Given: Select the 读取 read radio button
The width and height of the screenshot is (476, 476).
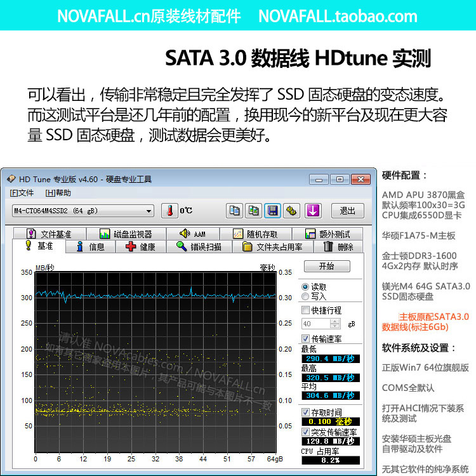Looking at the screenshot, I should pos(305,287).
